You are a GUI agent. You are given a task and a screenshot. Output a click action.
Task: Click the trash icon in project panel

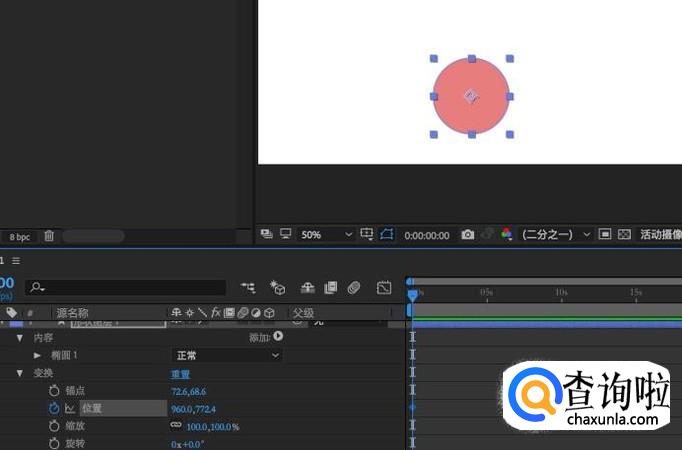click(49, 237)
